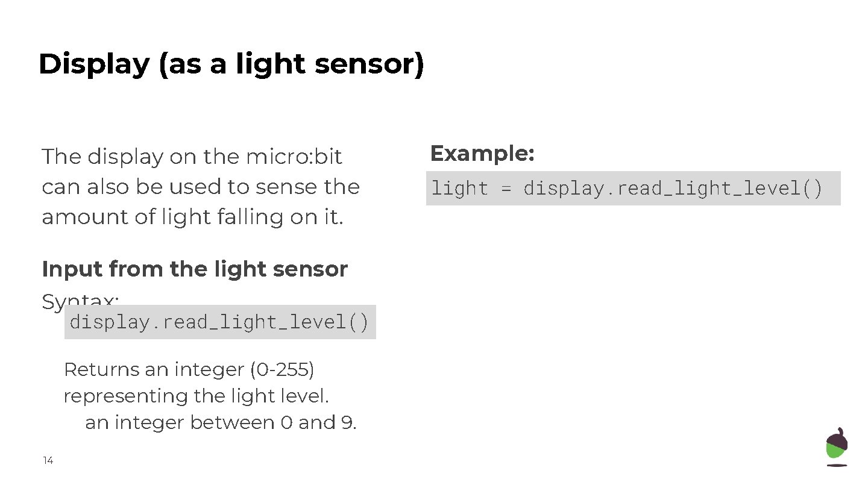Viewport: 868px width, 488px height.
Task: Click the line 'The display on the micro:bit'
Action: click(x=192, y=157)
